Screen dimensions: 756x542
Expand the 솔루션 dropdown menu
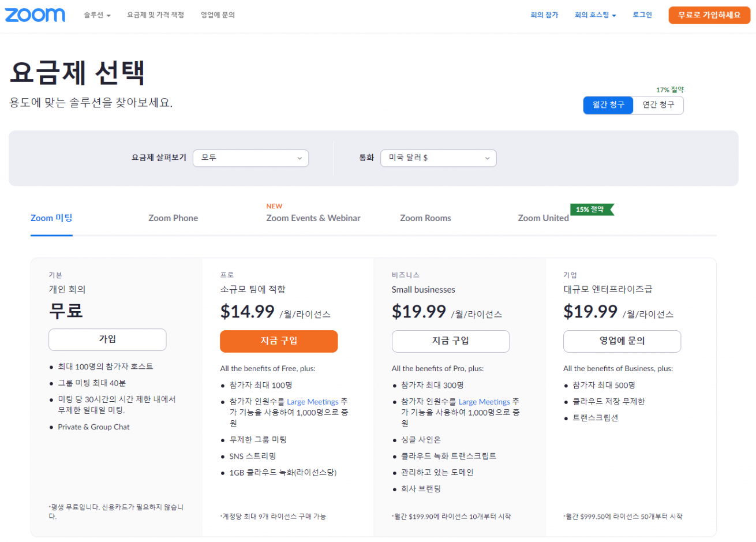coord(97,15)
